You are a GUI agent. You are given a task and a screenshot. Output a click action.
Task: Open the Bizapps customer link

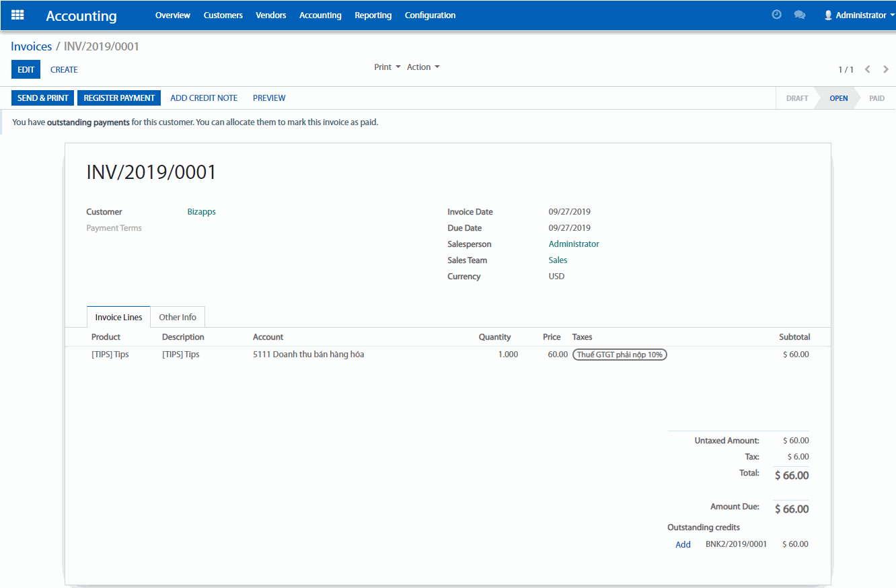[x=201, y=212]
